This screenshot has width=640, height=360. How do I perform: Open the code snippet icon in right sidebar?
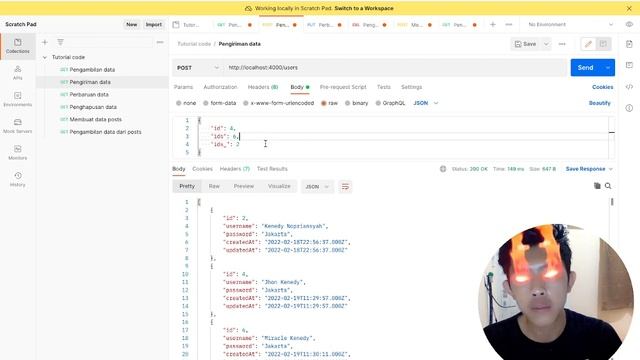click(x=629, y=87)
